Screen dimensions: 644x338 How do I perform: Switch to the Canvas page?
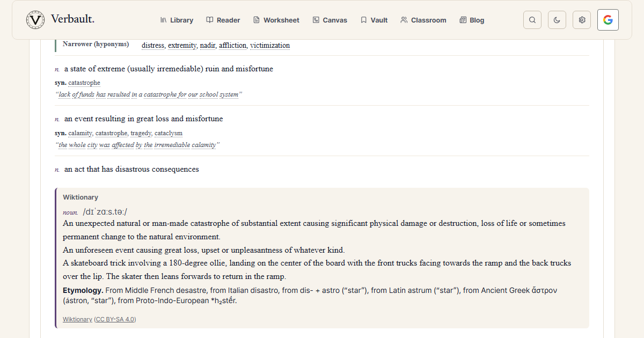(330, 20)
